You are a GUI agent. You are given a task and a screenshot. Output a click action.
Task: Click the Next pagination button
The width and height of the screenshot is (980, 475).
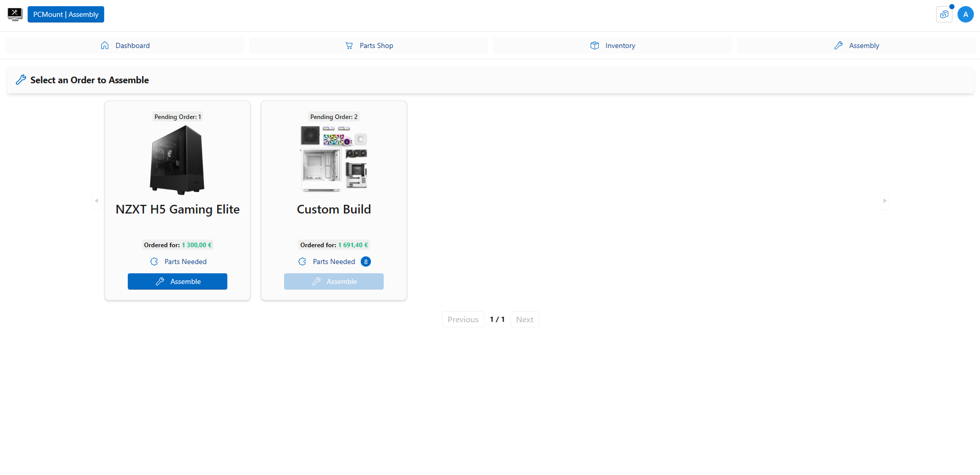tap(524, 319)
